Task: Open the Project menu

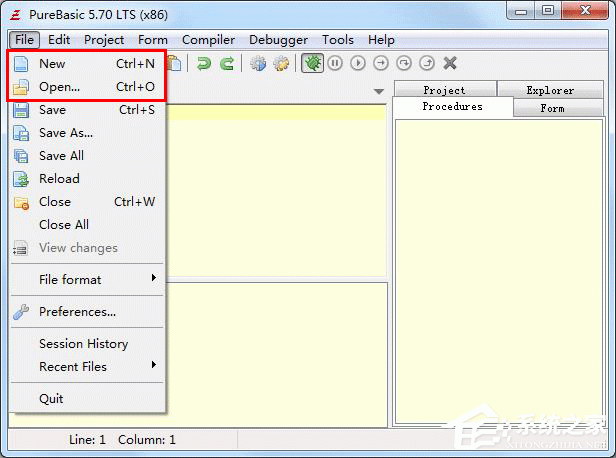Action: tap(104, 40)
